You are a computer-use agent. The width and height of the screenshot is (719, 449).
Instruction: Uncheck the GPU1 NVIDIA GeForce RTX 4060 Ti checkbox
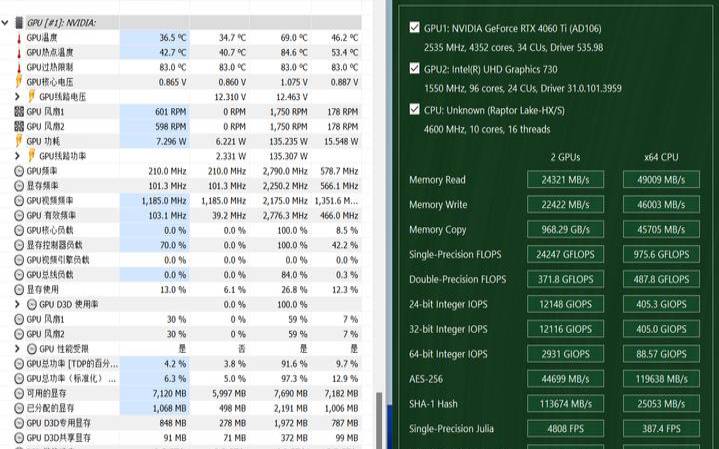415,28
